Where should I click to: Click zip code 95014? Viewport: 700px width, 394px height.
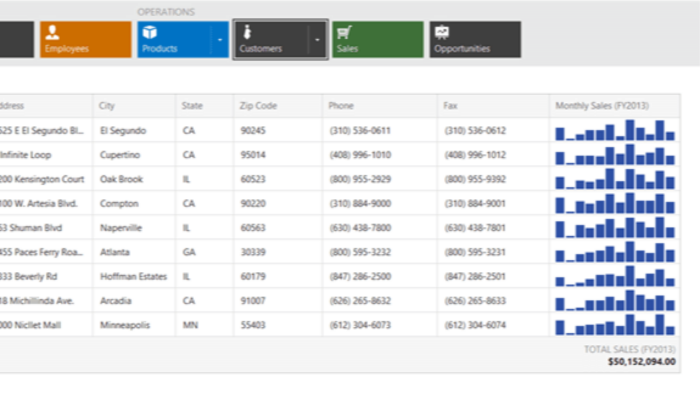(253, 155)
